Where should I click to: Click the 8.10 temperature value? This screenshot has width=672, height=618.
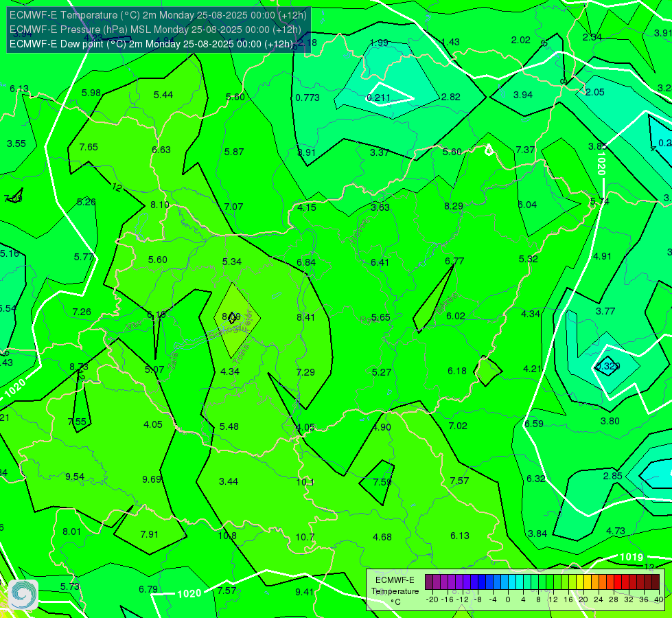pyautogui.click(x=160, y=205)
